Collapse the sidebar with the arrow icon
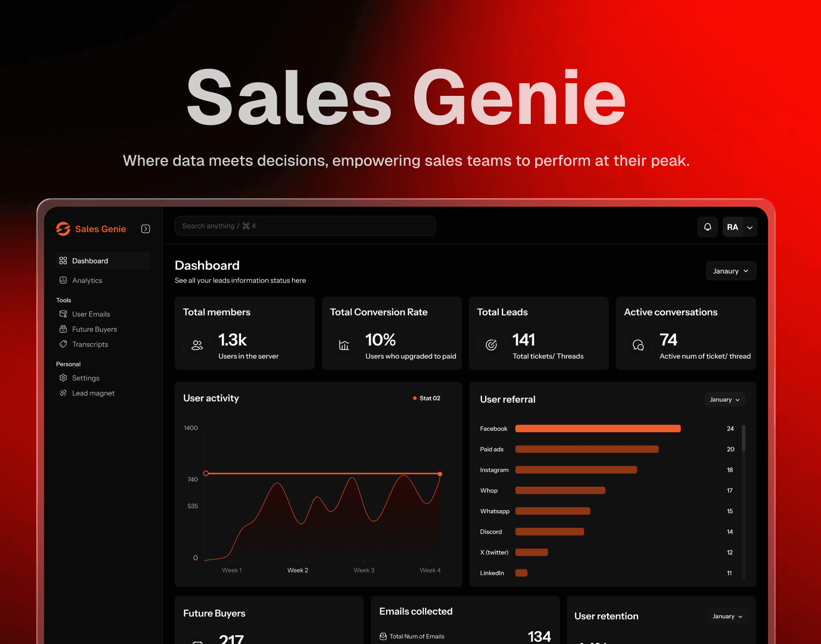The width and height of the screenshot is (821, 644). point(146,229)
